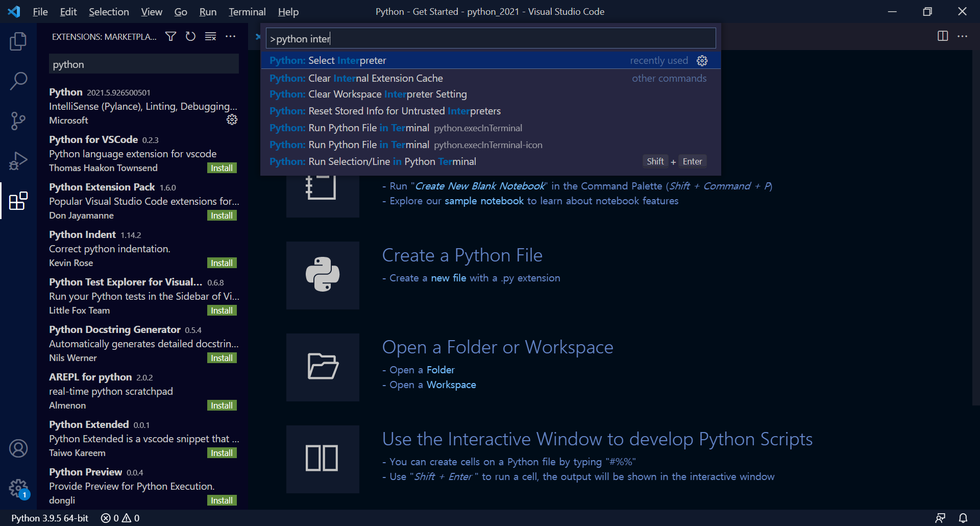Click the extensions search box containing python
This screenshot has height=526, width=980.
point(144,64)
